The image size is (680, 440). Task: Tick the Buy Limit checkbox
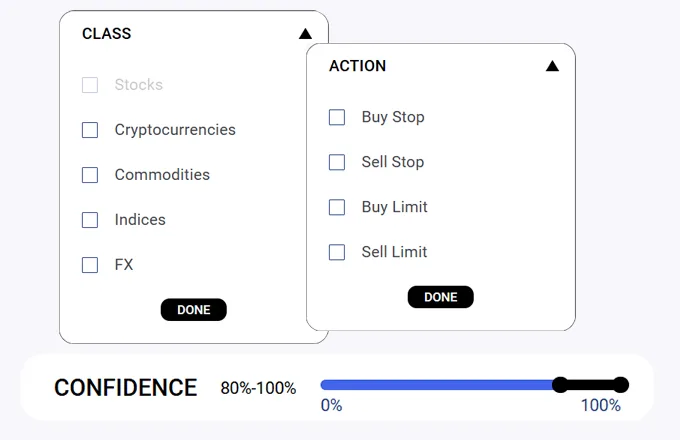pos(337,207)
